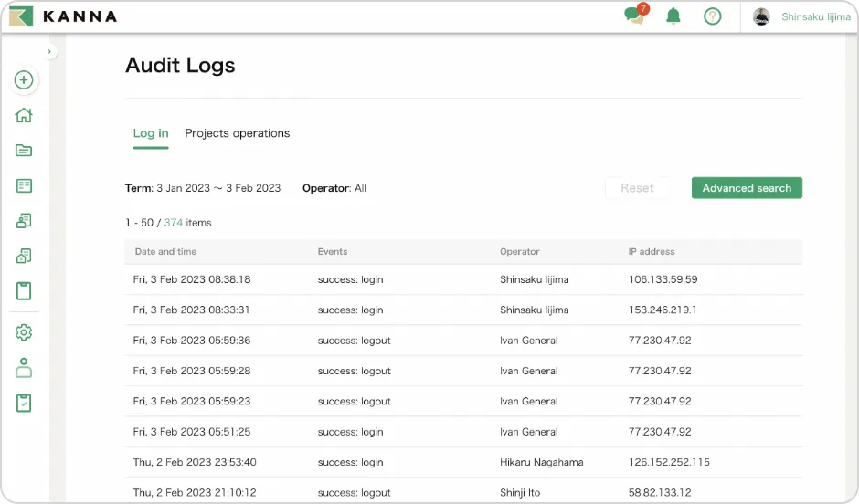Click the Date and time column header
The height and width of the screenshot is (504, 859).
pos(165,251)
